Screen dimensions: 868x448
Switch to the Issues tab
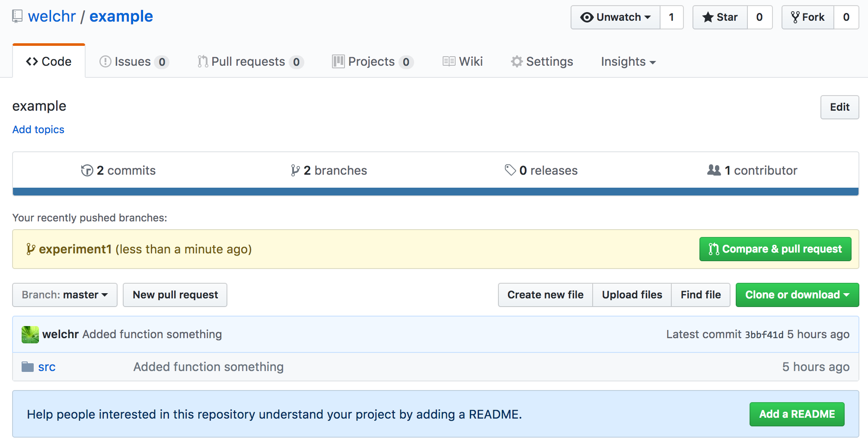coord(133,62)
